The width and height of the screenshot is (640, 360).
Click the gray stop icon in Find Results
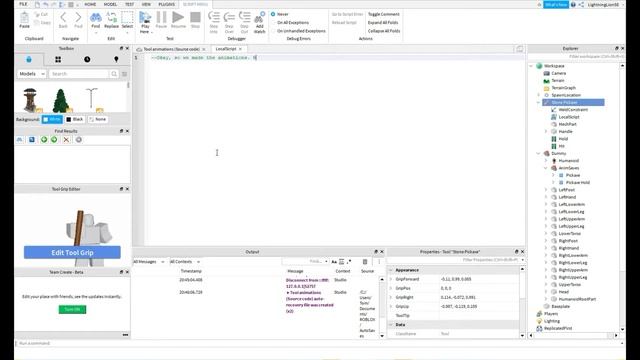point(78,140)
